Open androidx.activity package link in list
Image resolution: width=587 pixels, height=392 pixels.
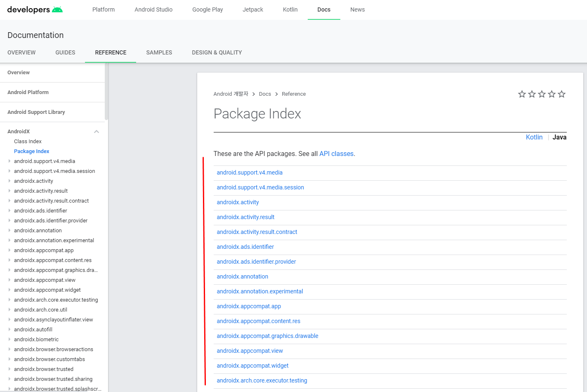point(238,202)
